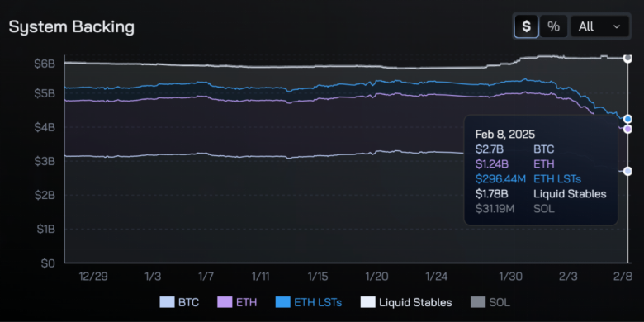Screen dimensions: 644x322
Task: Click the 1/30 date on x-axis
Action: tap(511, 277)
